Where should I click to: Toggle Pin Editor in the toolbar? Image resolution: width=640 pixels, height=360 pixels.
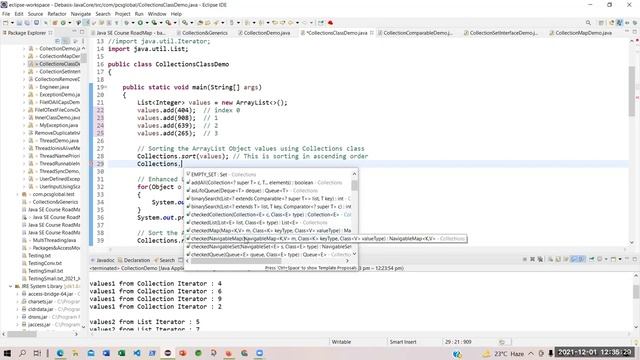[x=321, y=23]
